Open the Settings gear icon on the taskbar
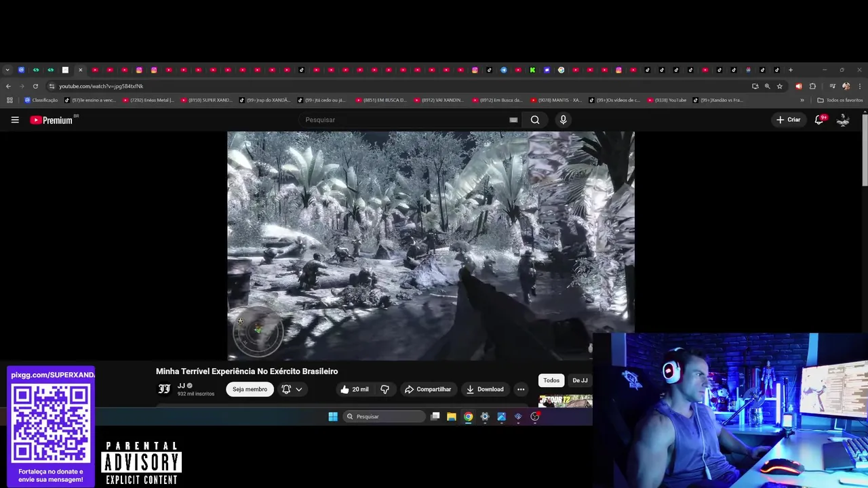 point(485,417)
